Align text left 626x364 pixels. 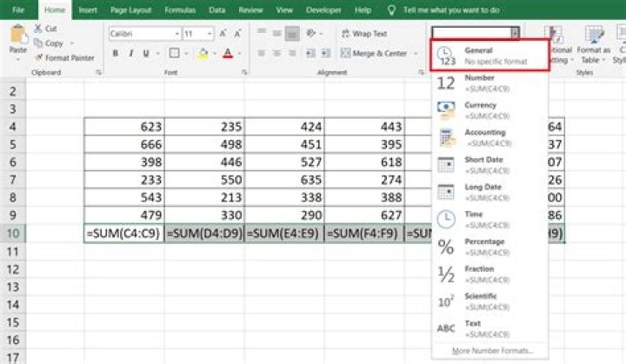pyautogui.click(x=262, y=53)
